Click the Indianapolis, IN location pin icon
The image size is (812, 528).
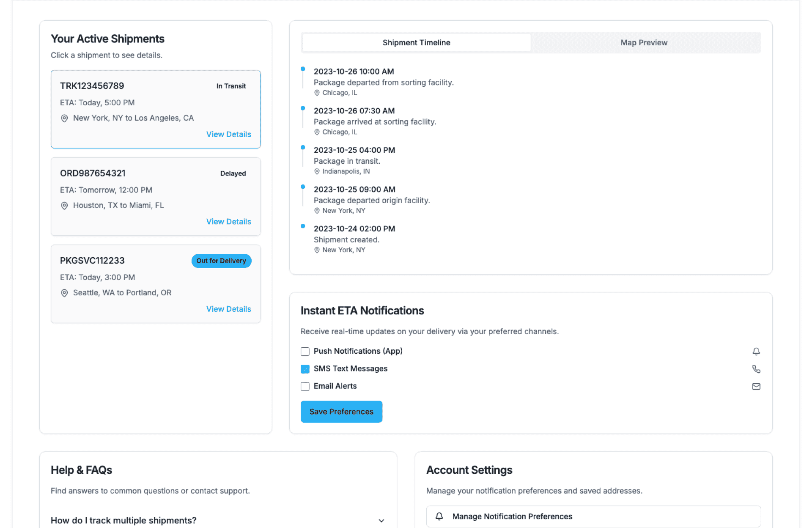pos(317,171)
